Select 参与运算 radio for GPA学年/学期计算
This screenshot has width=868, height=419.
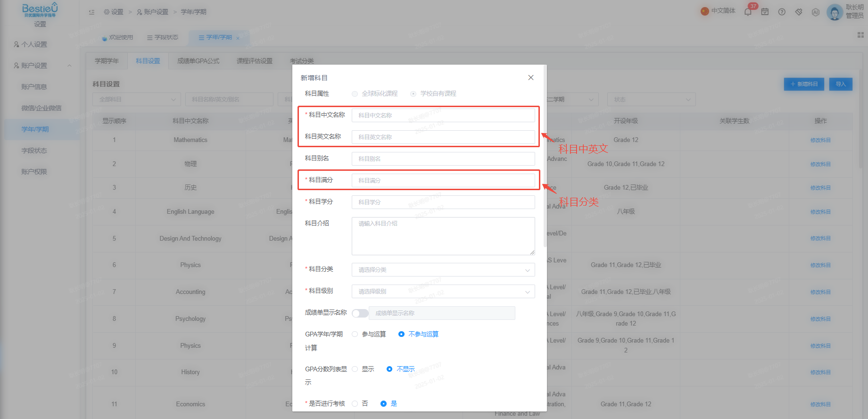coord(369,334)
